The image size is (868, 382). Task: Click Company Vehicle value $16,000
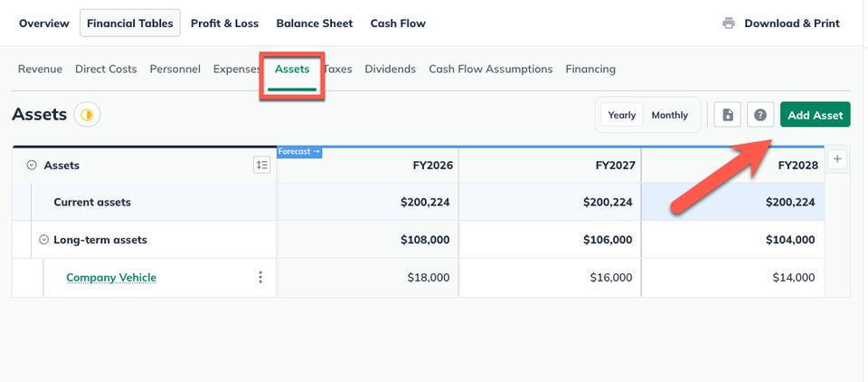(x=611, y=277)
